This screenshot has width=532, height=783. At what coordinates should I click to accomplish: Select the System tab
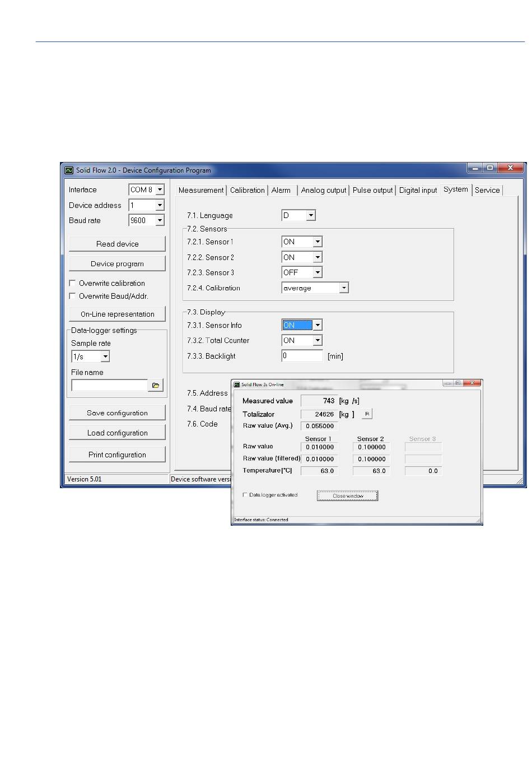coord(456,189)
